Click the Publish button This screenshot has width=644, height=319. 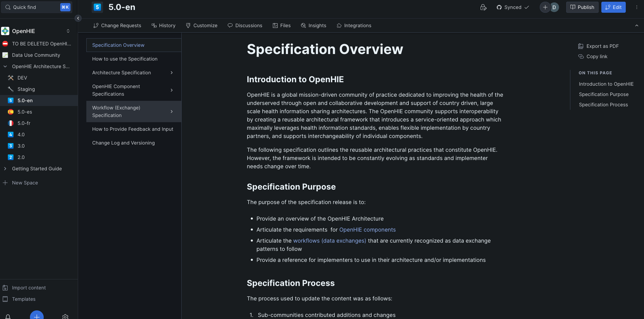pos(582,7)
